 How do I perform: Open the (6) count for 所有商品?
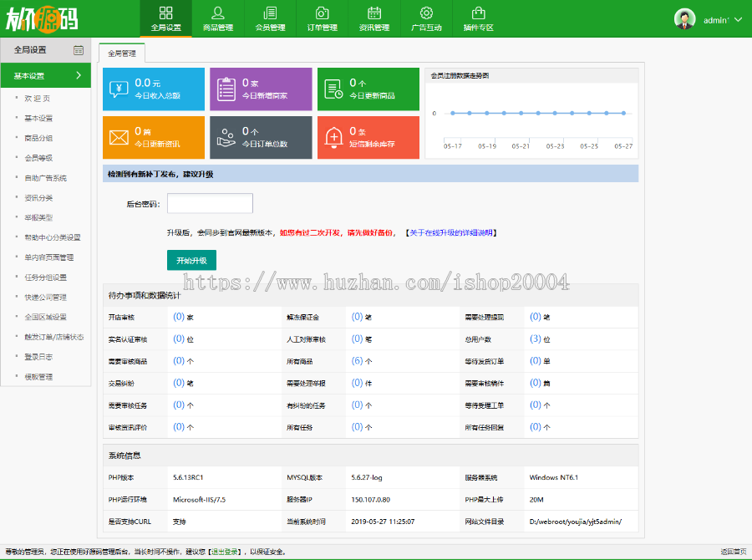coord(358,361)
